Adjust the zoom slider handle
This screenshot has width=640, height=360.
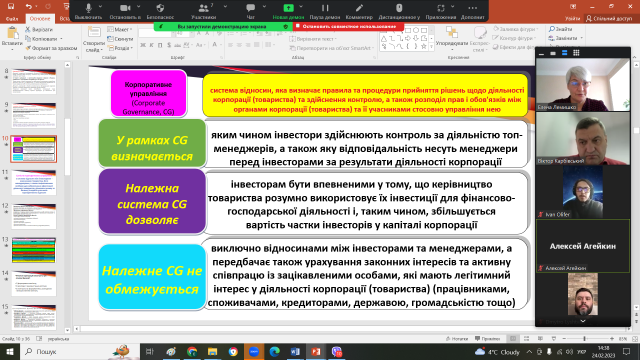[584, 339]
